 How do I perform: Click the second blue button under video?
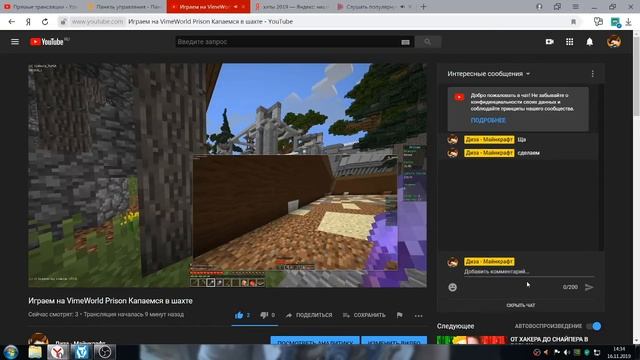click(394, 340)
